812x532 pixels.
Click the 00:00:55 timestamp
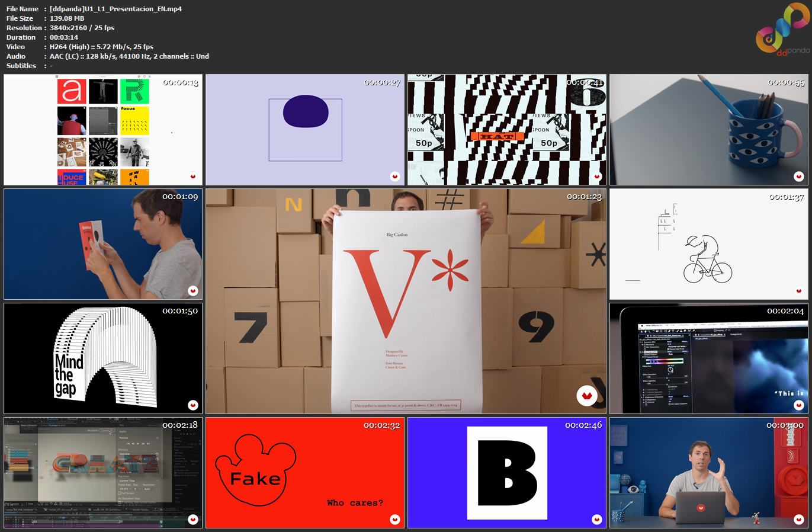(787, 82)
